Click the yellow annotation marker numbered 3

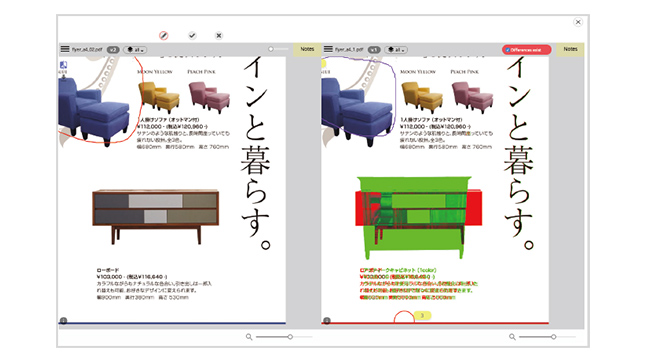point(422,316)
